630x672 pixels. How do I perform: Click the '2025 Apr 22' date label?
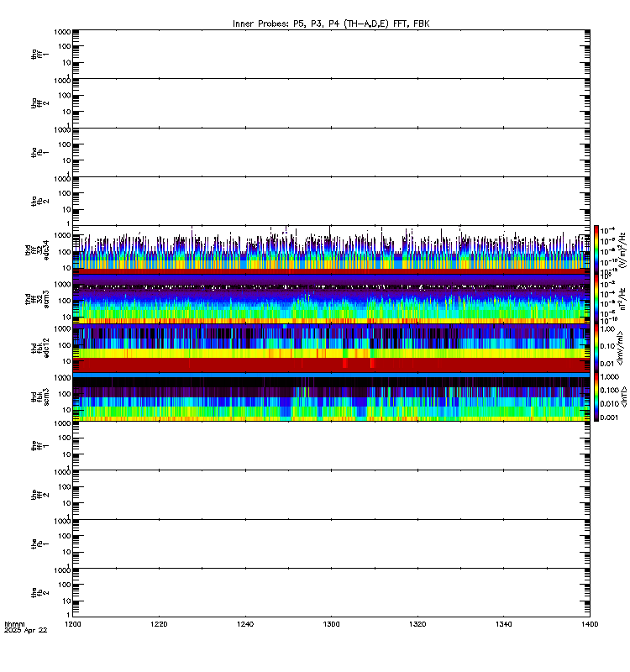[26, 630]
